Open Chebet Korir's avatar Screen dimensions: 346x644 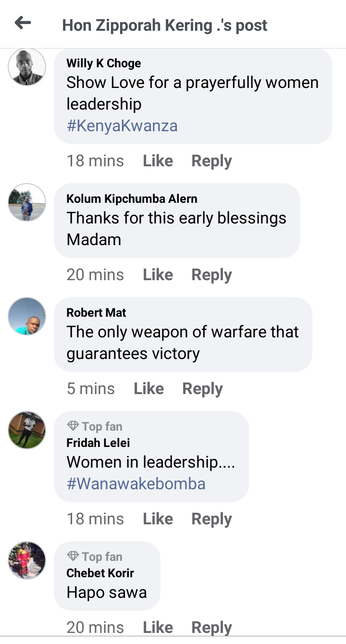pyautogui.click(x=27, y=560)
